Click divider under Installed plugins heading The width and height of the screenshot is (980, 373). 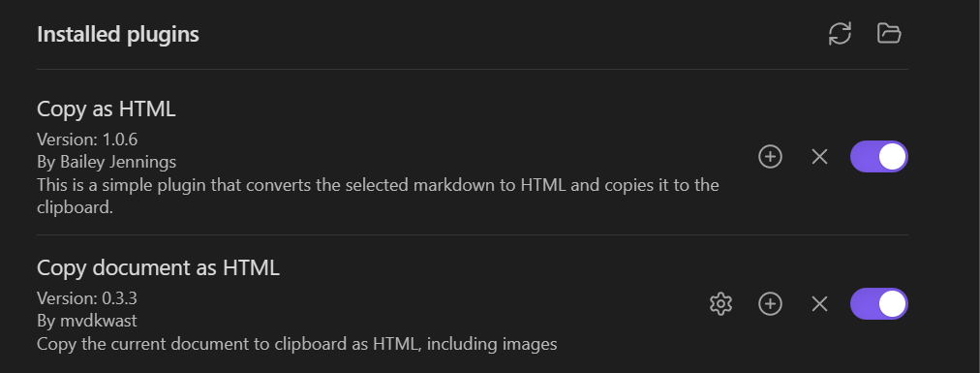point(473,69)
